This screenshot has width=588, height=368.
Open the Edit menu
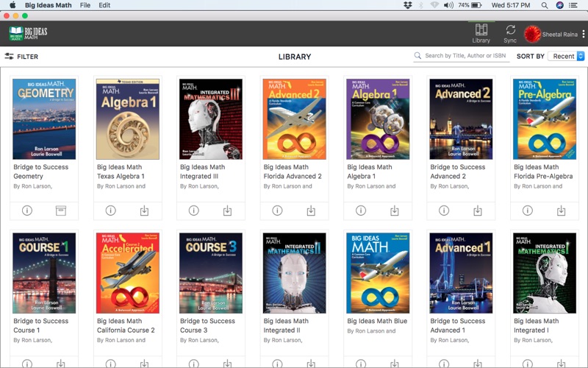click(x=104, y=5)
